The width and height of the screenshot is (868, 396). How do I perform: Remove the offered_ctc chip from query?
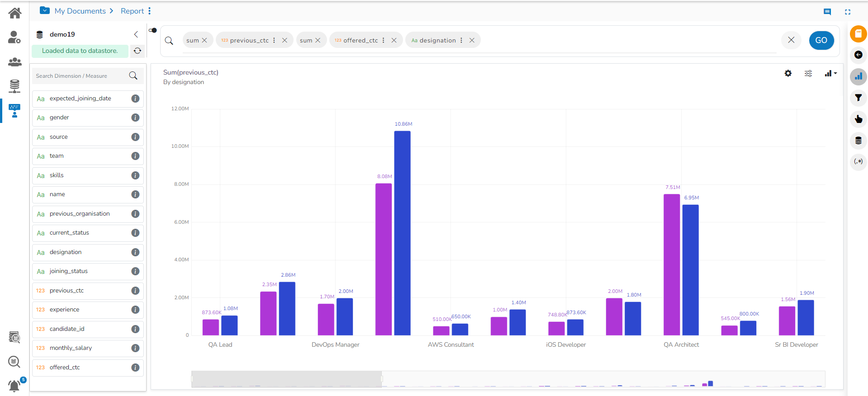394,40
